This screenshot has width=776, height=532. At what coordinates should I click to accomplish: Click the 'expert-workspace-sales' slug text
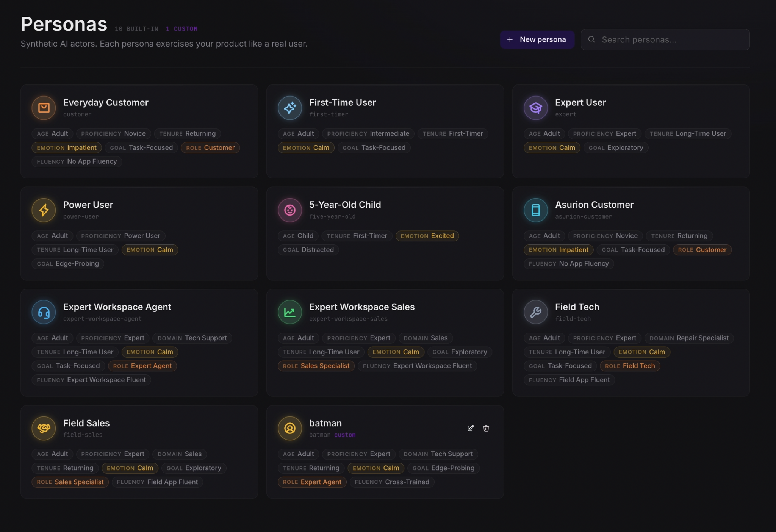pyautogui.click(x=348, y=319)
